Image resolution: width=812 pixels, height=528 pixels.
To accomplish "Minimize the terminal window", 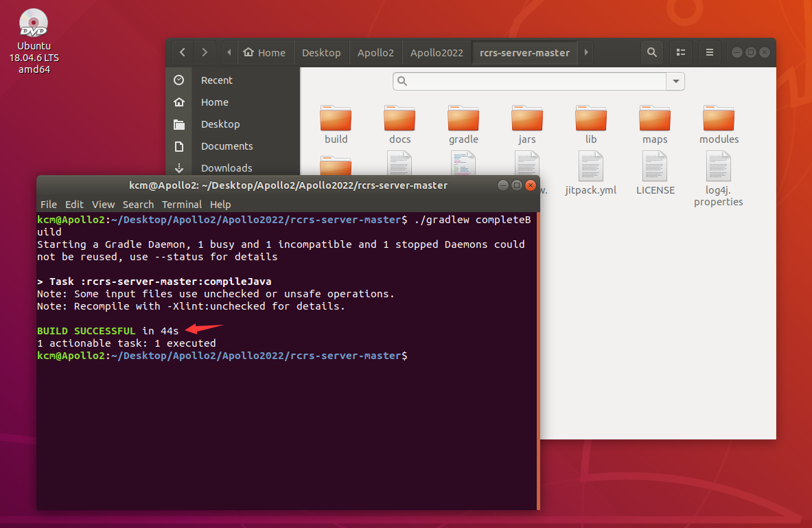I will click(502, 185).
